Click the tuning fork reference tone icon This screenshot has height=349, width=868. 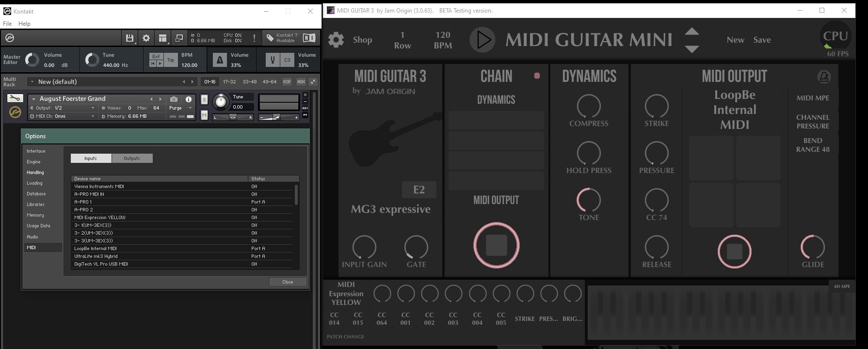point(273,60)
